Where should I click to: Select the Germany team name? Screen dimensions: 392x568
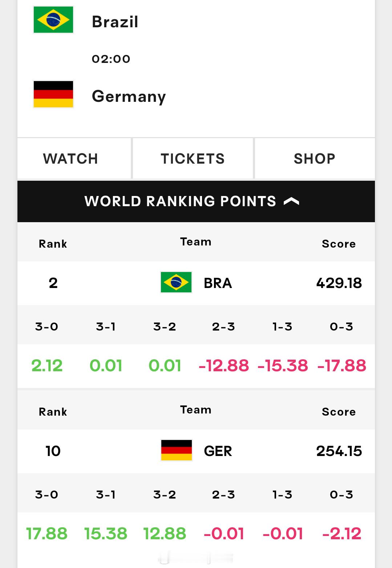pos(129,96)
